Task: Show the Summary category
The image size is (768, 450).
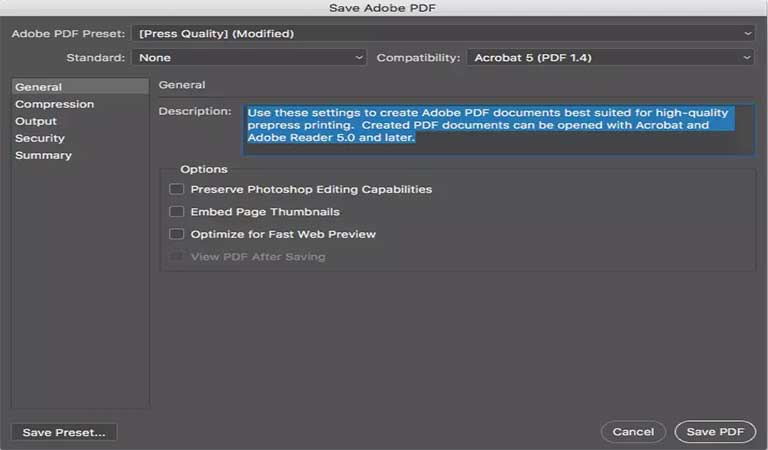Action: tap(43, 155)
